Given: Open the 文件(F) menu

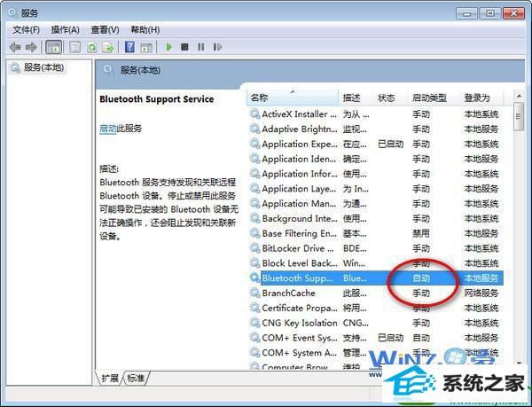Looking at the screenshot, I should 26,30.
